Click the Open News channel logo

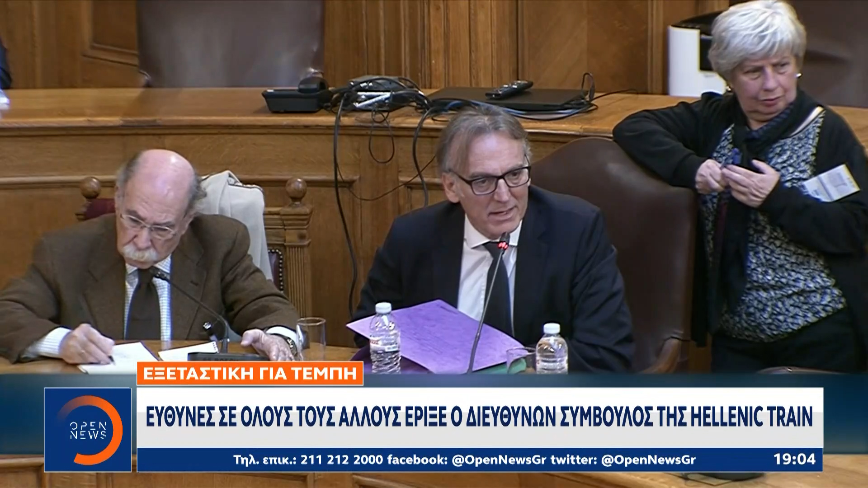coord(88,430)
